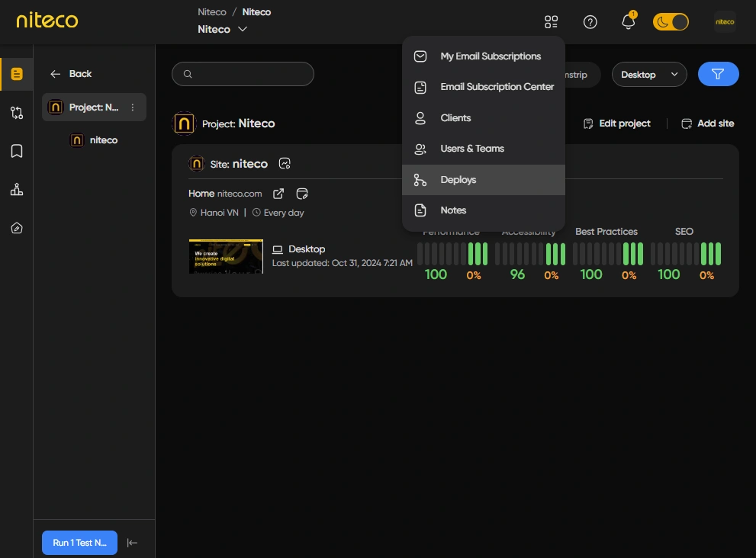Open the notifications bell
This screenshot has width=756, height=558.
tap(629, 21)
